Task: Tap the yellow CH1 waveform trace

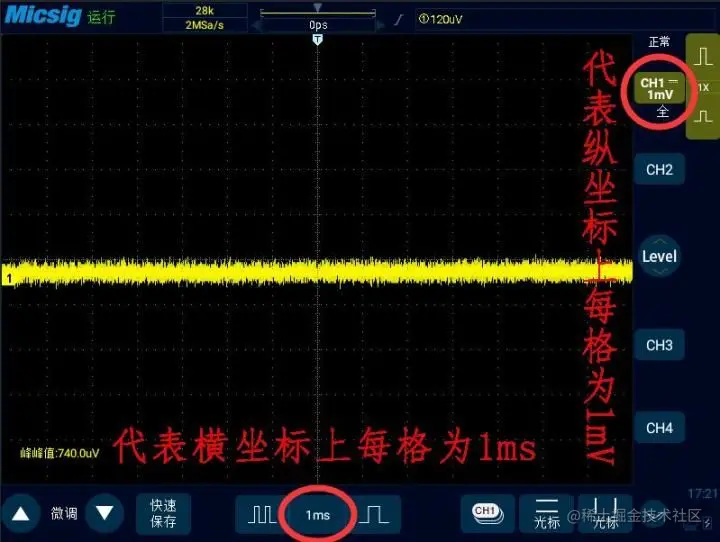Action: tap(317, 271)
